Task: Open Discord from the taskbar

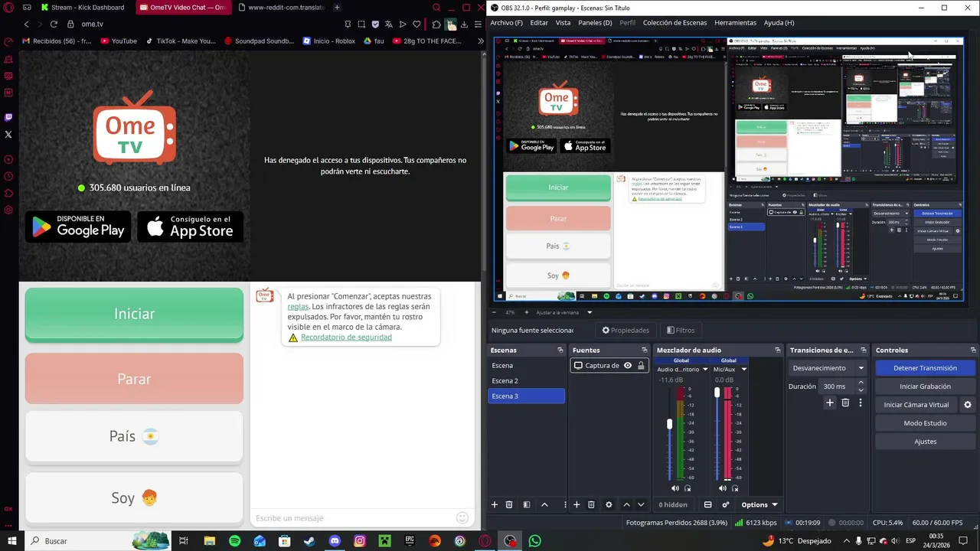Action: coord(335,541)
